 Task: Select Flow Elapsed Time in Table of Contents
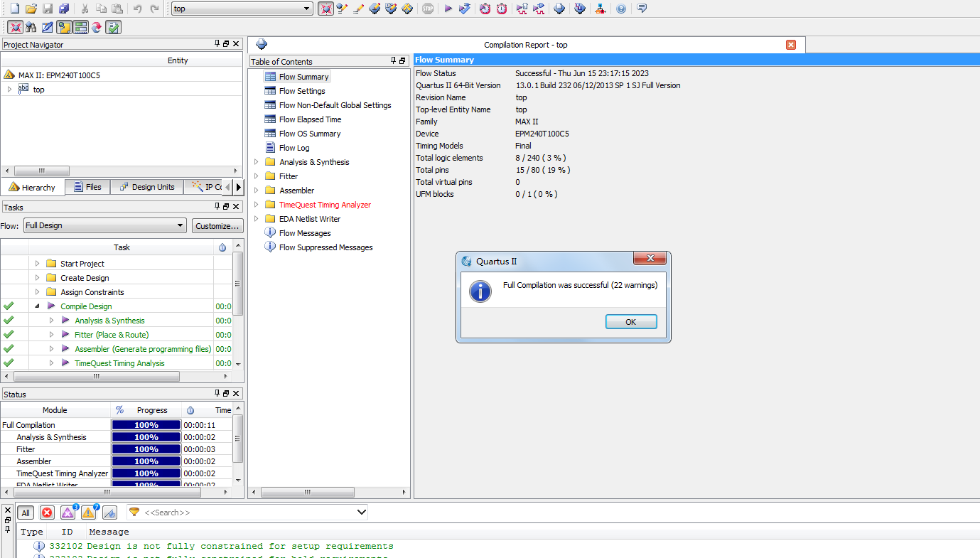310,119
